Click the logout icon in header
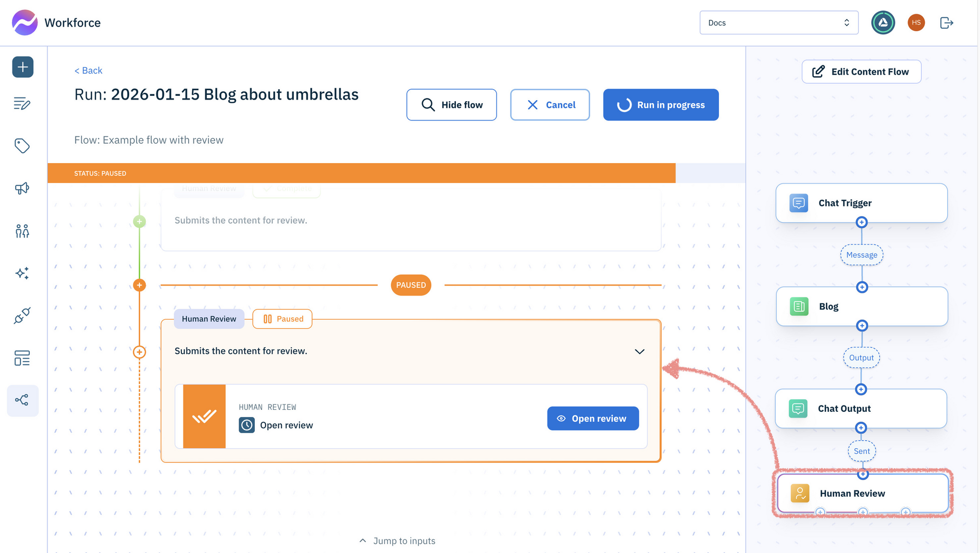This screenshot has height=553, width=980. (x=946, y=23)
